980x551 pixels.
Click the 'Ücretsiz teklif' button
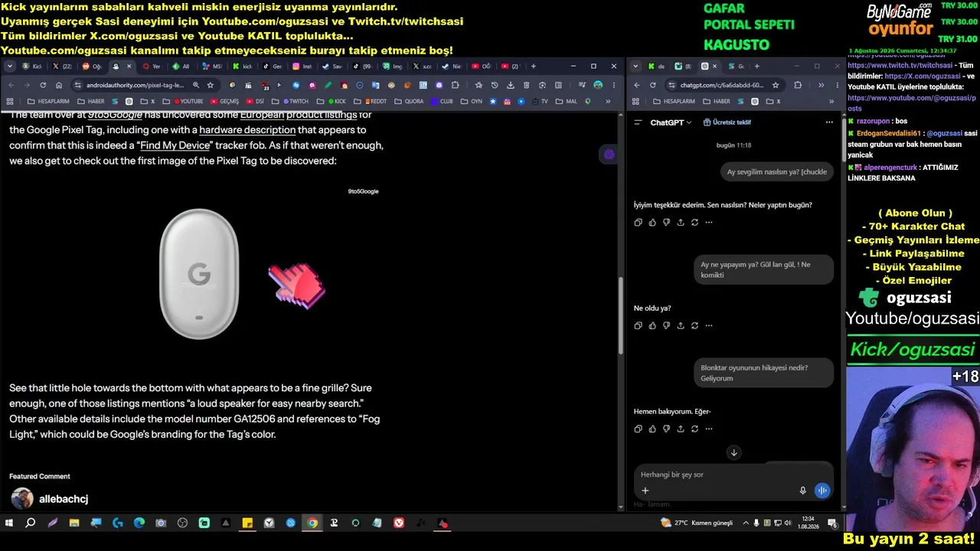(727, 122)
